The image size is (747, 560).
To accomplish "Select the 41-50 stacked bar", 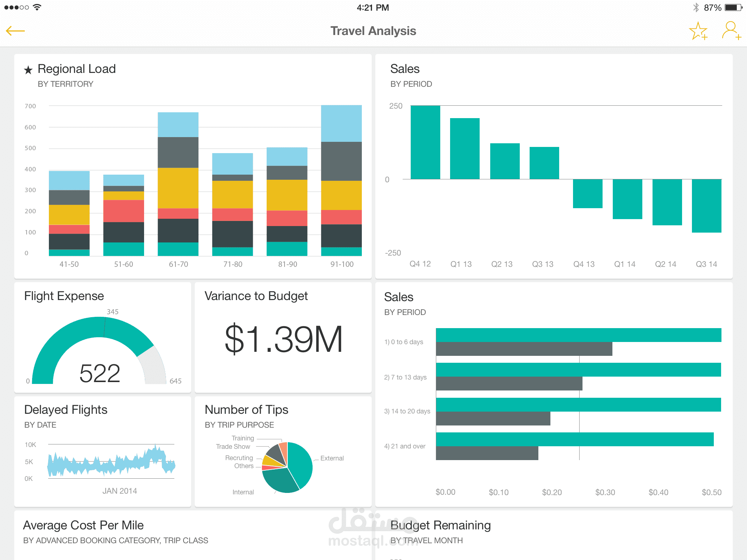I will [x=69, y=213].
